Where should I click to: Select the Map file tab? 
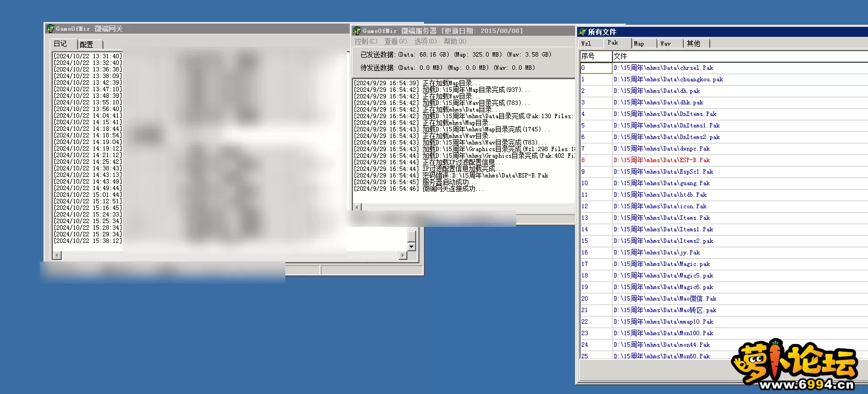[639, 43]
